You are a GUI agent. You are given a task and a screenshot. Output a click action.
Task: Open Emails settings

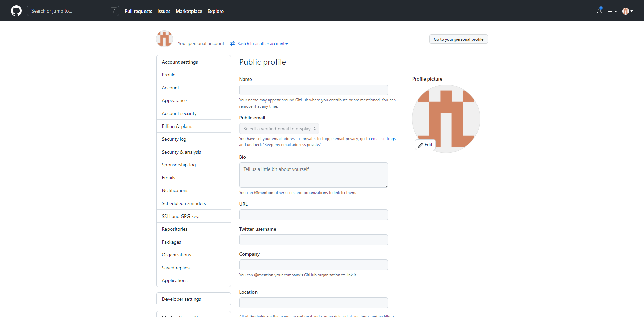(194, 178)
